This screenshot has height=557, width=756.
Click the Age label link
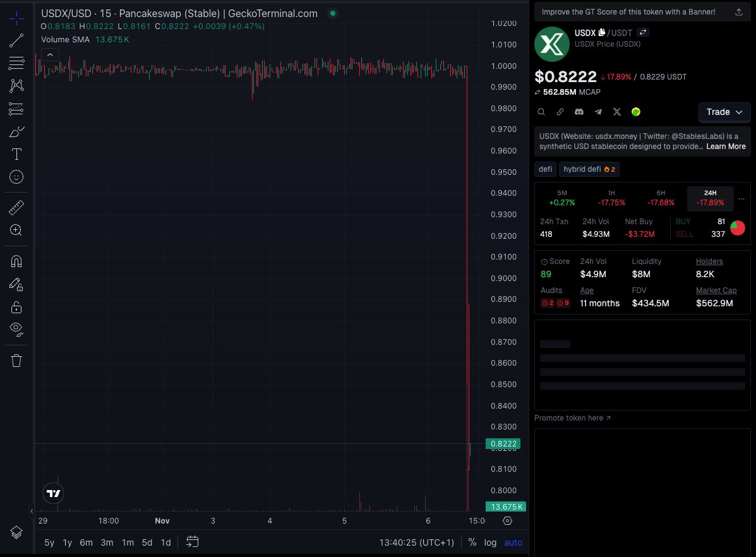click(587, 290)
